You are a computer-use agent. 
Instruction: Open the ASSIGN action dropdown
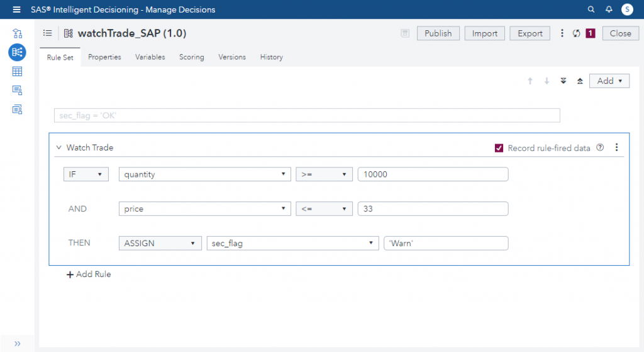point(160,243)
